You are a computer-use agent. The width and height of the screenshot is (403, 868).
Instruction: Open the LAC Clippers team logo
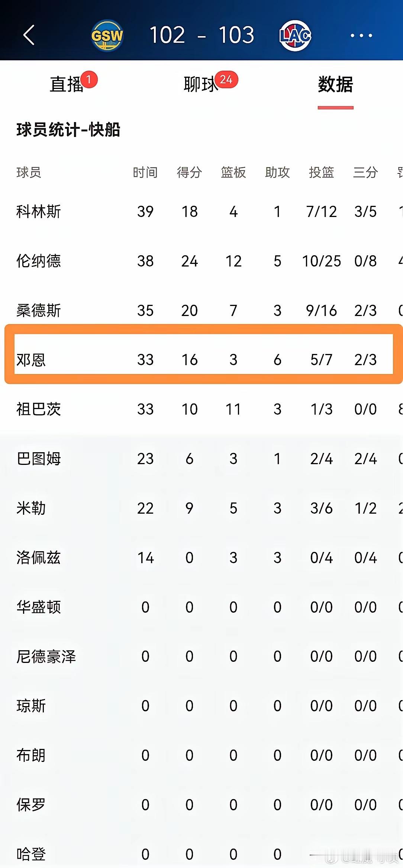[x=295, y=36]
